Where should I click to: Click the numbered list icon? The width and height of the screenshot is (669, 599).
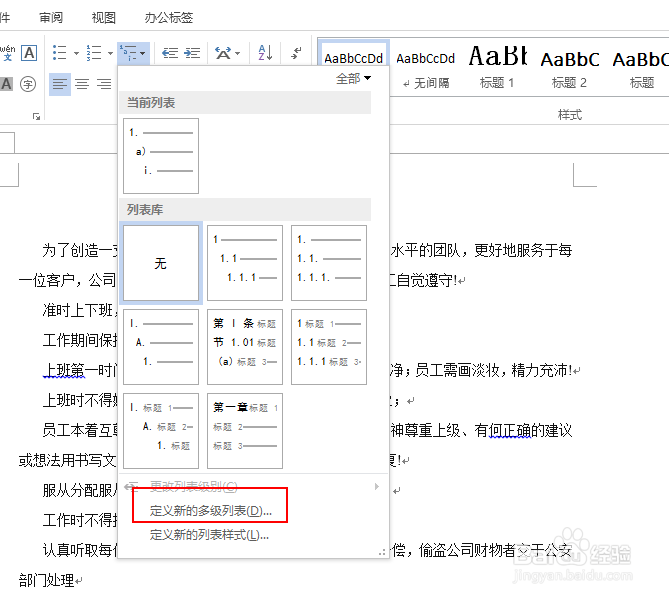(x=94, y=53)
